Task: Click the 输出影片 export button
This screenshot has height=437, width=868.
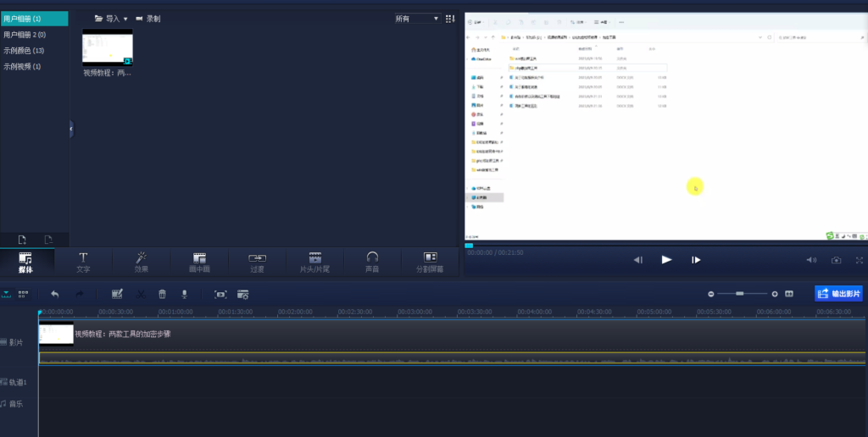Action: click(x=838, y=294)
